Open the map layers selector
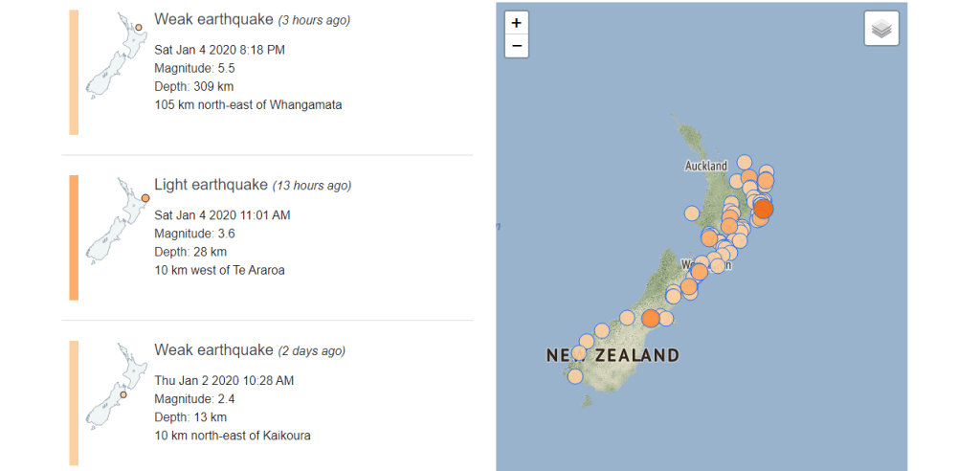 pos(881,29)
